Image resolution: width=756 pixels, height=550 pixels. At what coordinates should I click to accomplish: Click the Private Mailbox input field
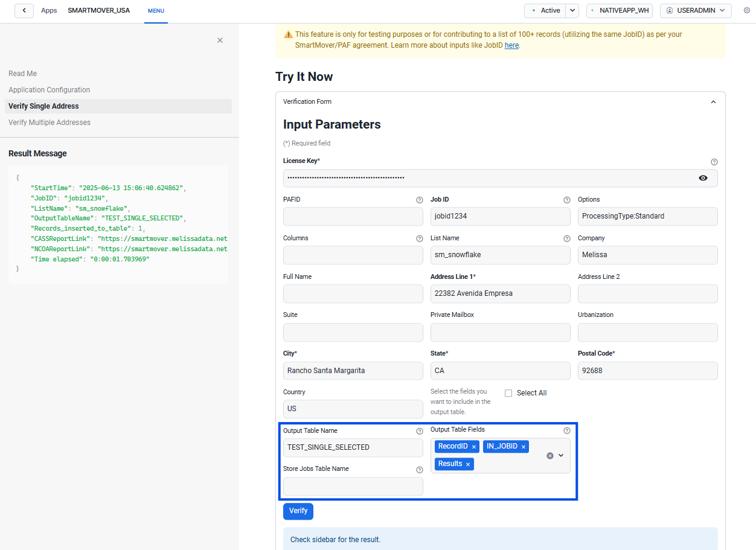click(501, 332)
